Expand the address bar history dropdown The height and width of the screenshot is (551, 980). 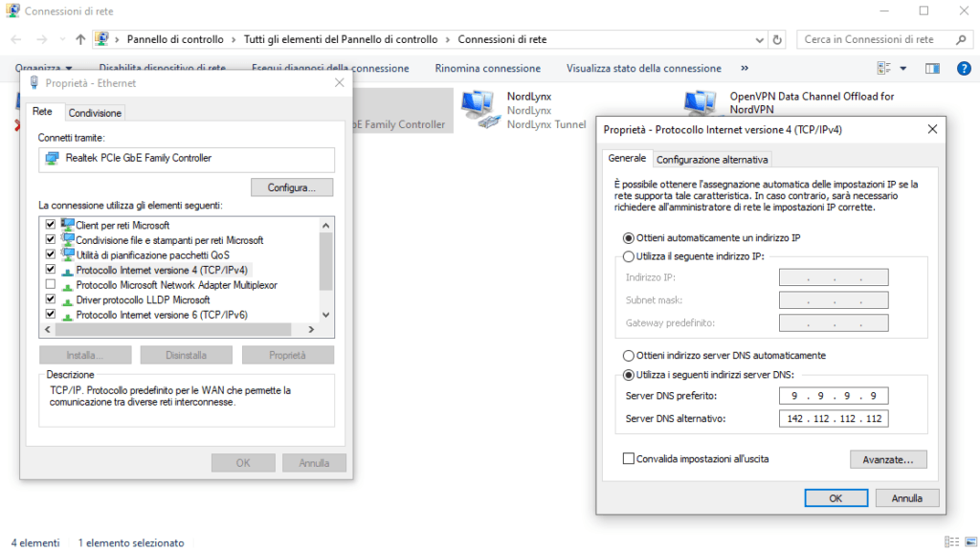[x=759, y=39]
